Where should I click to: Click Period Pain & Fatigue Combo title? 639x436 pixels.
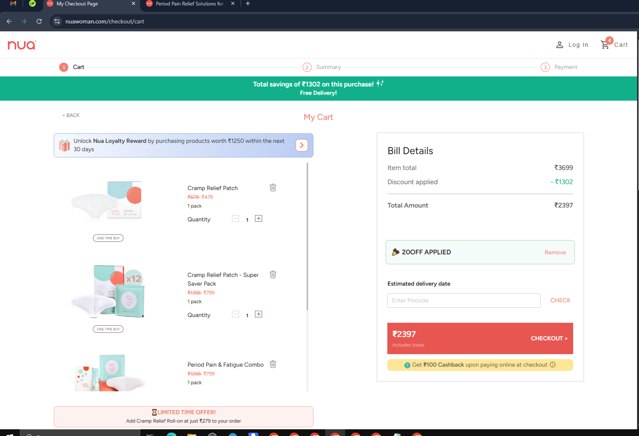pyautogui.click(x=225, y=364)
